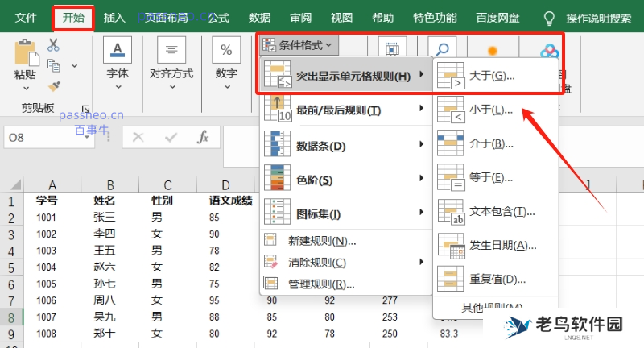
Task: Switch to the 数据 ribbon tab
Action: pyautogui.click(x=259, y=18)
